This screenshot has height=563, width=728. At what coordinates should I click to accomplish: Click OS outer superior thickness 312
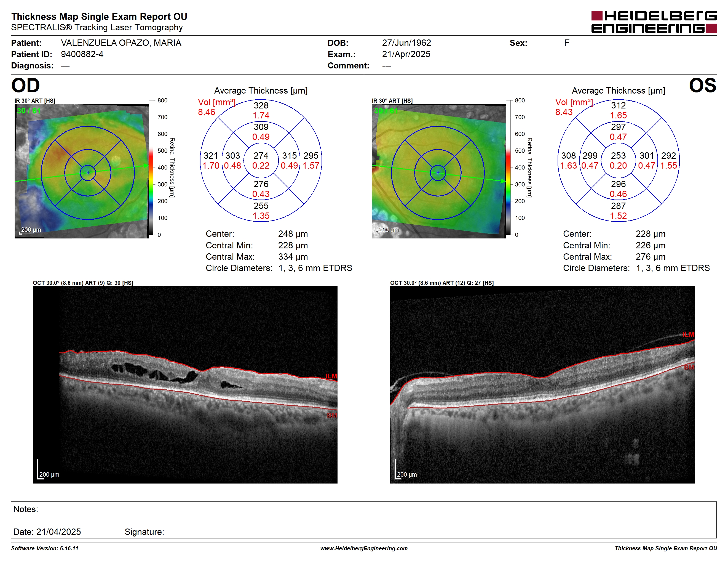click(x=618, y=105)
